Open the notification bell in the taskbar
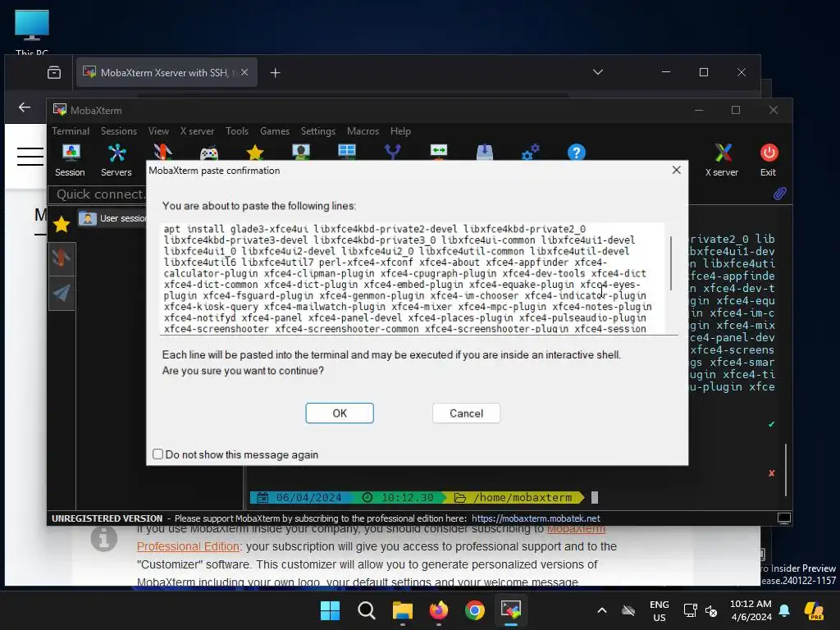 [x=784, y=610]
